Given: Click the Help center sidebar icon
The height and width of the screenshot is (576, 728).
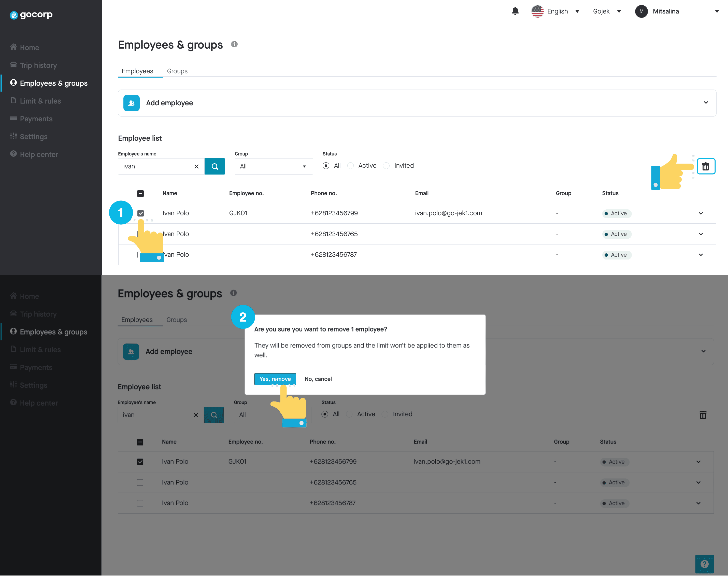Looking at the screenshot, I should (x=13, y=154).
